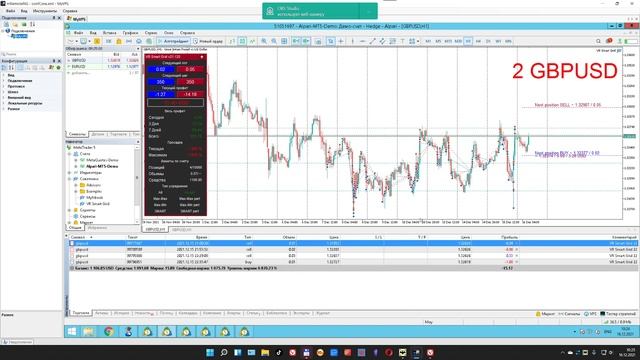
Task: Open the outer Инструменты menu
Action: click(44, 11)
